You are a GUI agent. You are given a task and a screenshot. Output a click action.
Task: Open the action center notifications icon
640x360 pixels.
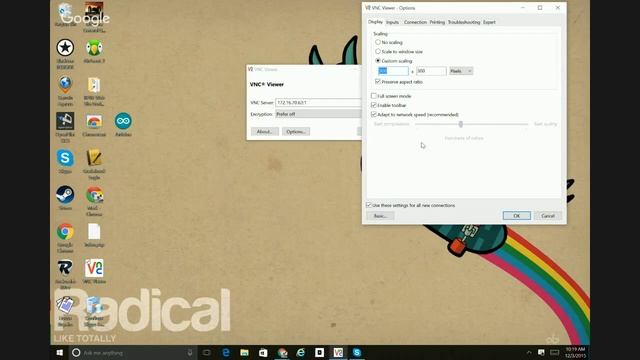pos(541,353)
